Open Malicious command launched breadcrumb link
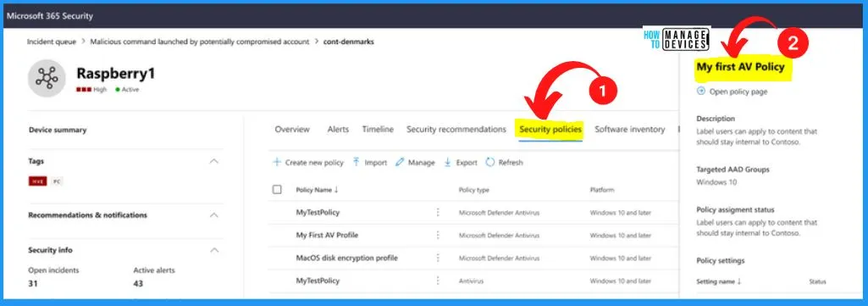Viewport: 868px width, 306px height. (200, 42)
